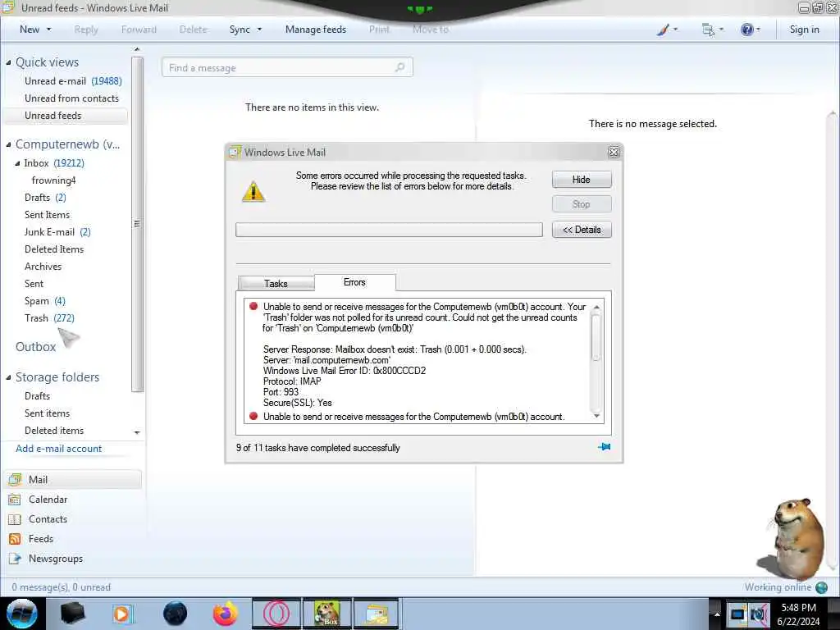This screenshot has height=630, width=840.
Task: Show hidden tray icons arrow
Action: pos(717,614)
